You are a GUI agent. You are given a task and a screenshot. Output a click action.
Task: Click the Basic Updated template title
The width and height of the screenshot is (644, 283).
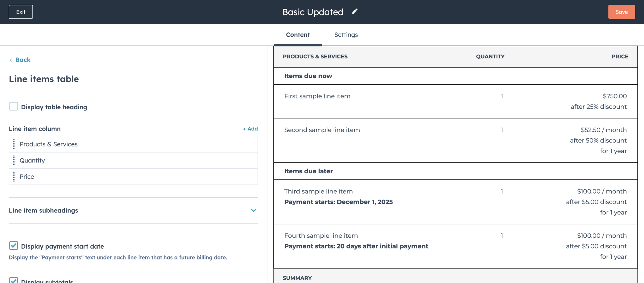313,12
